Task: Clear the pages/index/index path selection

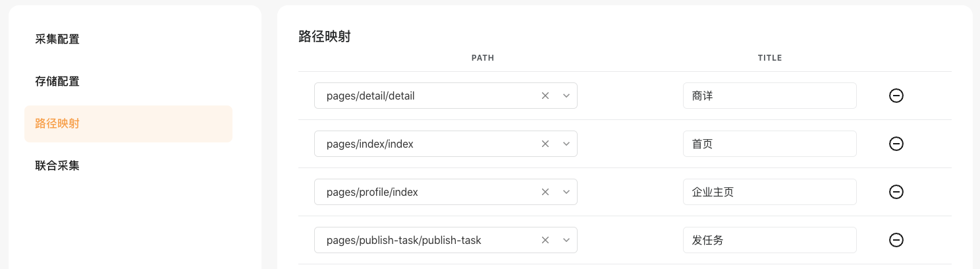Action: [545, 144]
